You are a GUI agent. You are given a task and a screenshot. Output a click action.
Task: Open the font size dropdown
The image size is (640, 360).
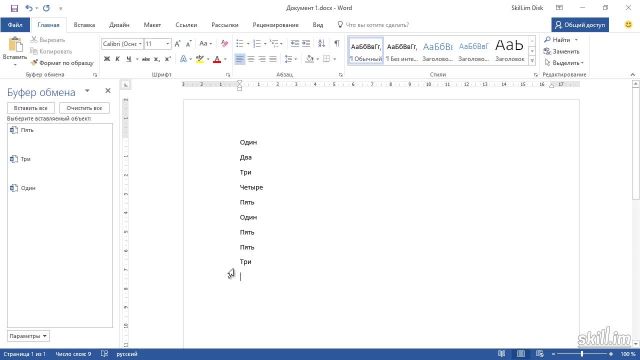click(x=168, y=44)
